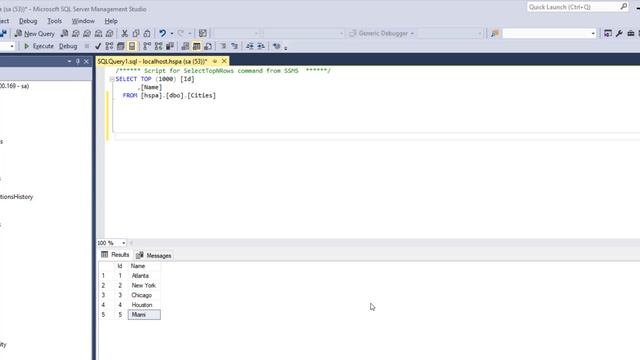Open SQL editor toolbar overflow options
Viewport: 640px width, 360px height.
[285, 48]
